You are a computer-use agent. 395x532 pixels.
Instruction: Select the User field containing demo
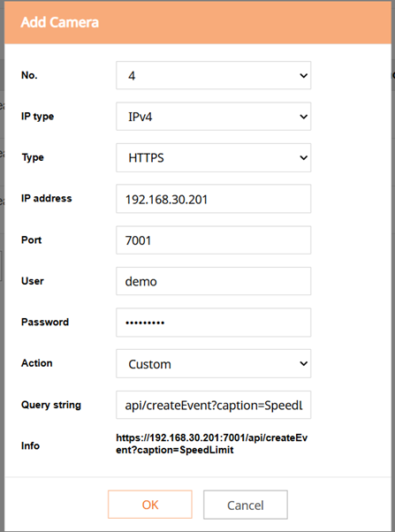click(x=214, y=281)
